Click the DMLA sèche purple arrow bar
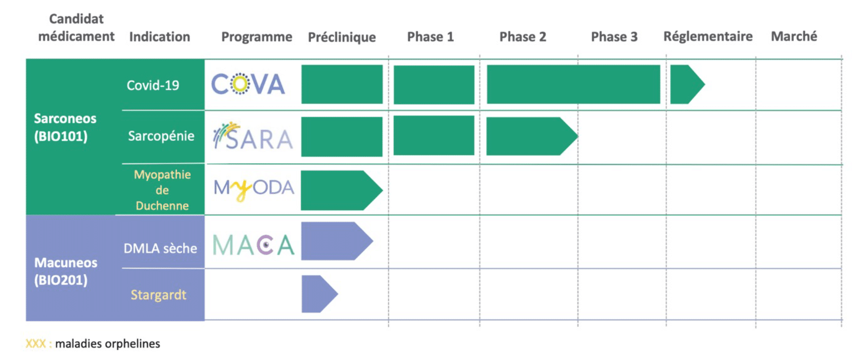868x361 pixels. click(x=337, y=241)
